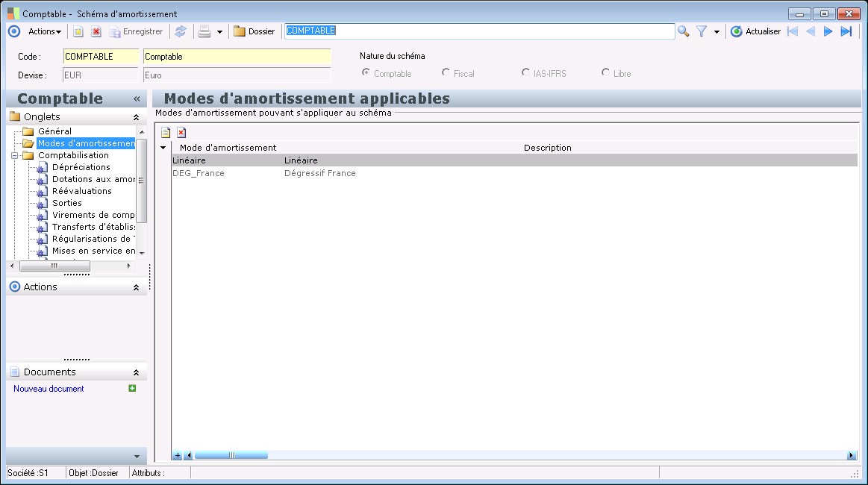Click the Enregistrer save button
The height and width of the screenshot is (485, 868).
coord(136,31)
